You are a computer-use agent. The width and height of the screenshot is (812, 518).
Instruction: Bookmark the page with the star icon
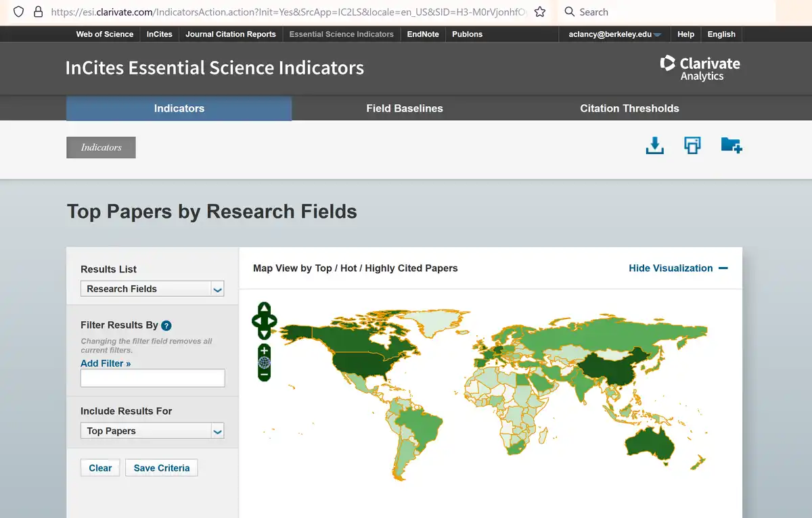(539, 11)
